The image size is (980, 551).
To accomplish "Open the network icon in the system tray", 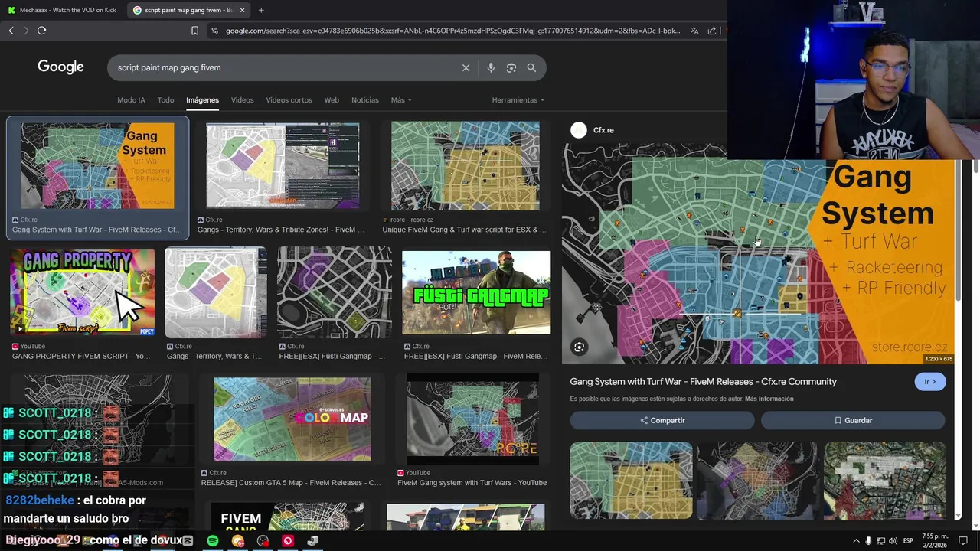I will coord(881,540).
